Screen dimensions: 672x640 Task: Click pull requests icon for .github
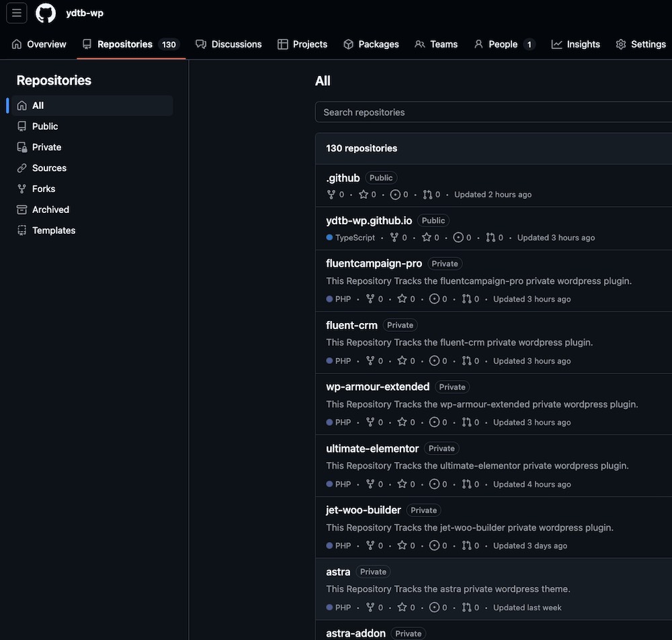427,195
